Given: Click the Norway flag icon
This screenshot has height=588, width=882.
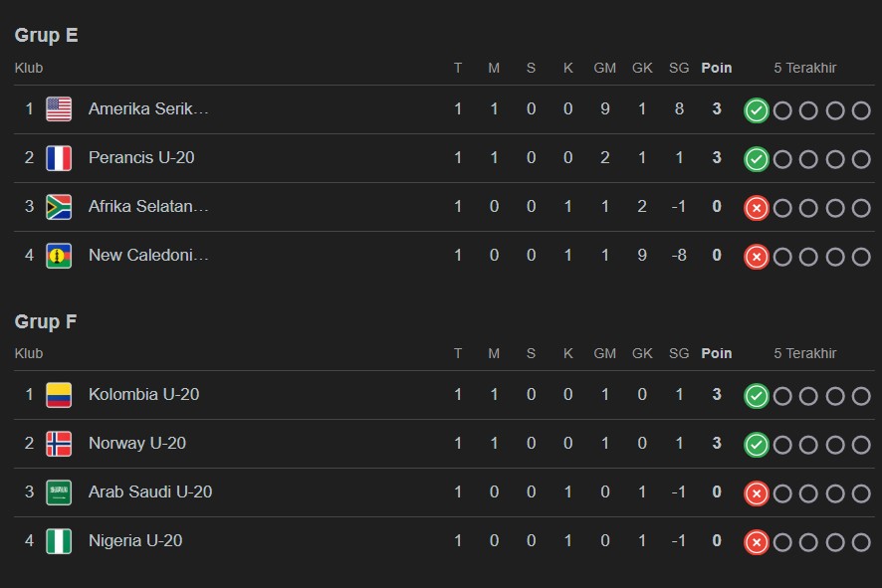Looking at the screenshot, I should (x=59, y=444).
